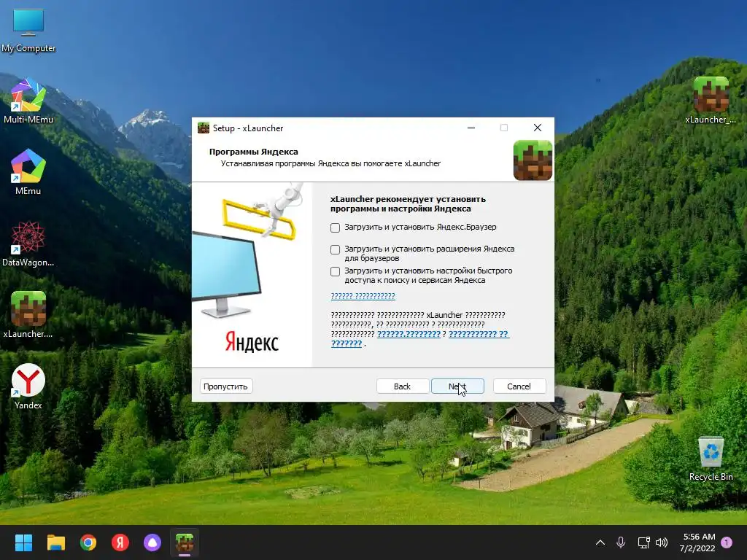The height and width of the screenshot is (560, 747).
Task: Click the xLauncher grass block logo in setup header
Action: pos(533,160)
